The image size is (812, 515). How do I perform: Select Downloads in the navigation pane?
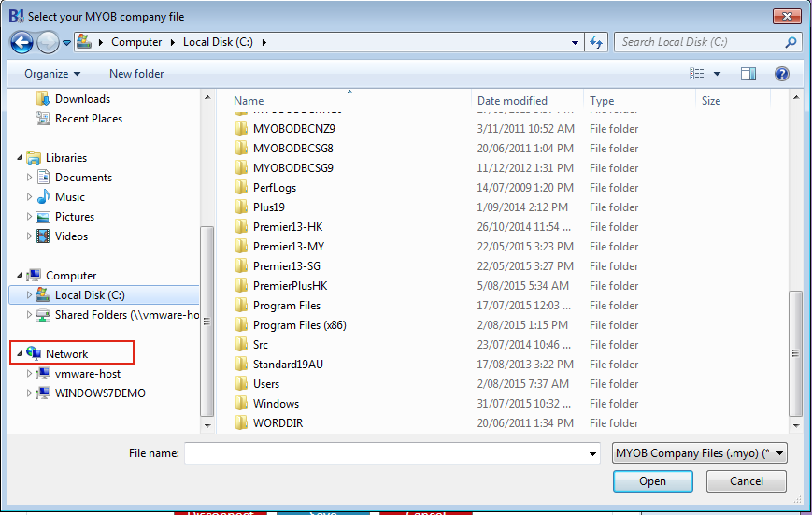click(82, 99)
